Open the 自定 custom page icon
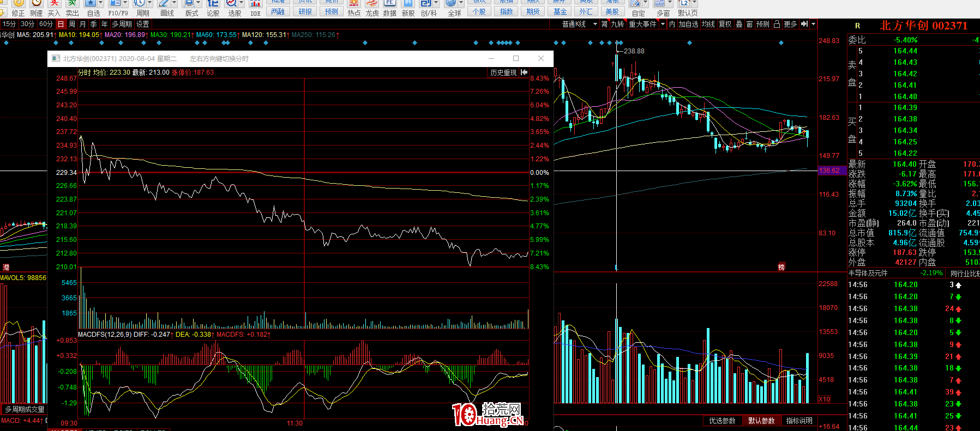 tap(635, 3)
